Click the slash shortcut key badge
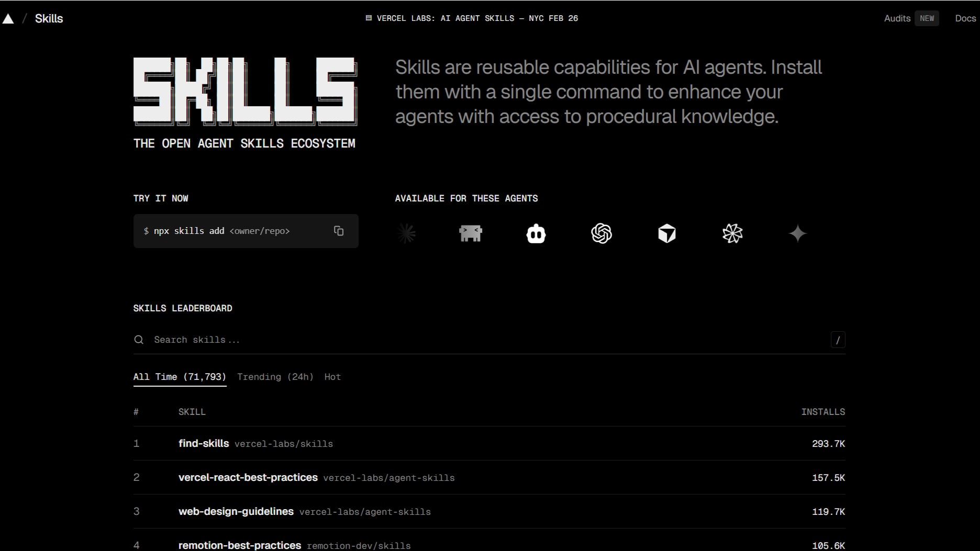This screenshot has height=551, width=980. (x=838, y=340)
